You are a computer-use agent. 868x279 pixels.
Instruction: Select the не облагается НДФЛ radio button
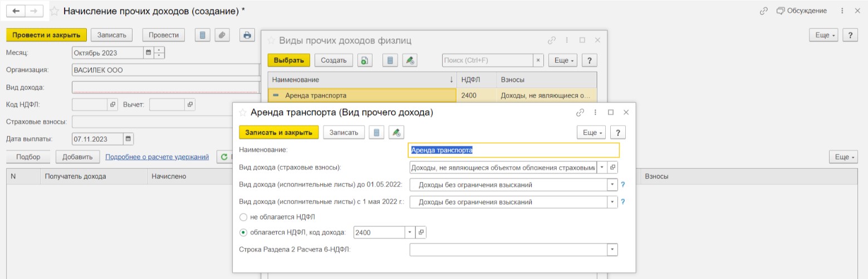243,217
